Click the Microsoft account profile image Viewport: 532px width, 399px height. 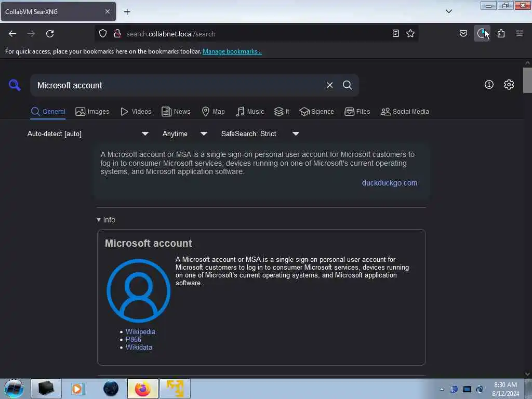138,291
